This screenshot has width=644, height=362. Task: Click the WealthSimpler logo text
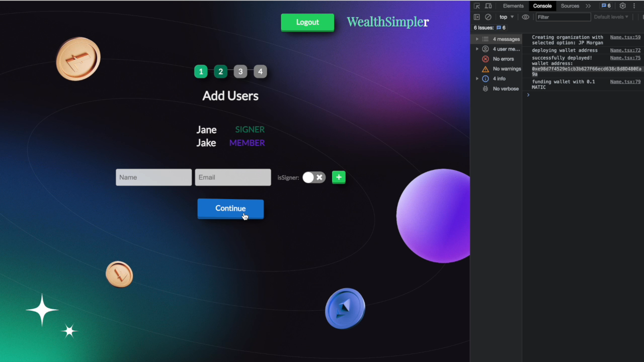point(388,22)
